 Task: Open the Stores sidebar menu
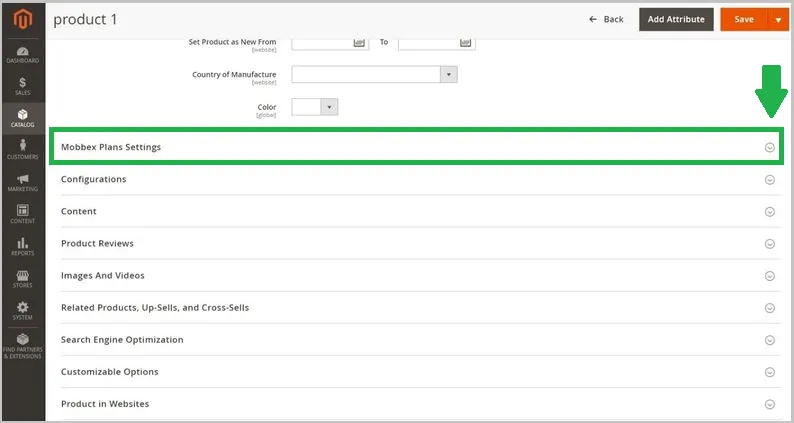(x=23, y=279)
